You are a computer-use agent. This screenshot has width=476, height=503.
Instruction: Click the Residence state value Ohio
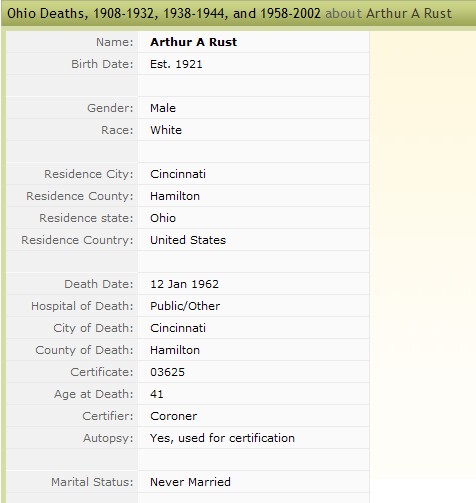tap(163, 218)
